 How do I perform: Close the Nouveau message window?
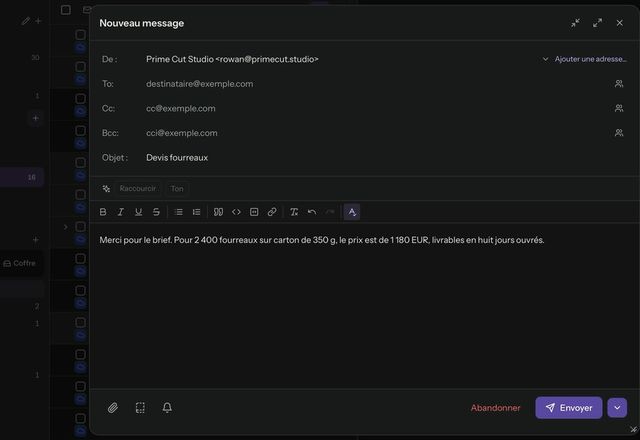tap(620, 23)
